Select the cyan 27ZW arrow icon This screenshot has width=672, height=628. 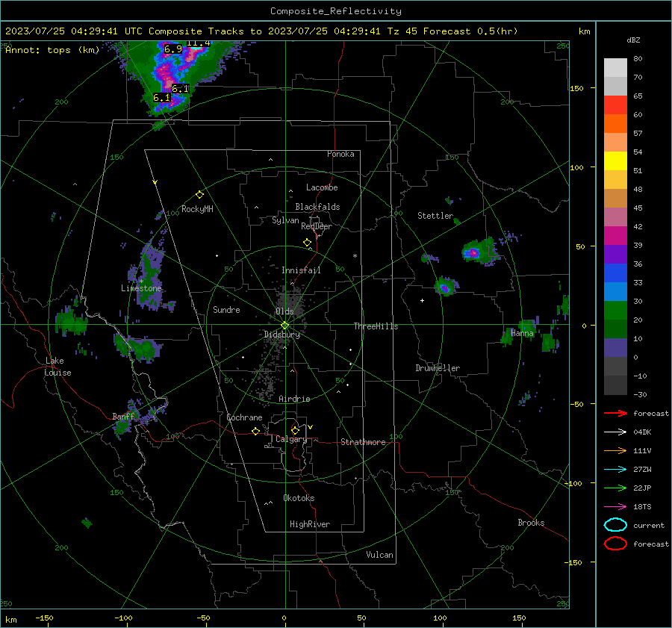pyautogui.click(x=615, y=470)
